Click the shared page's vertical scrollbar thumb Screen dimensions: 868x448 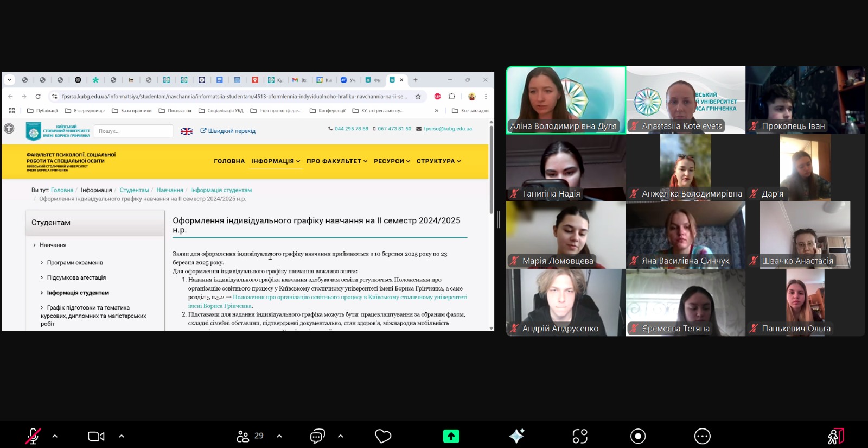(x=492, y=168)
